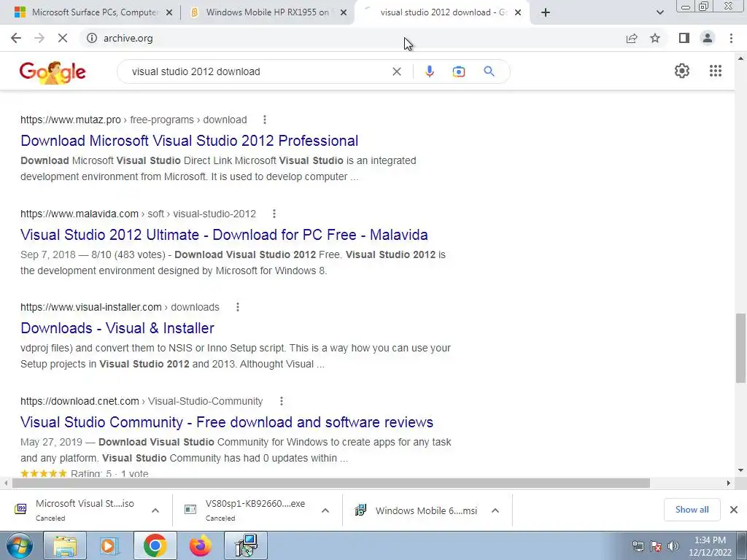
Task: Click the network tray icon
Action: point(638,545)
